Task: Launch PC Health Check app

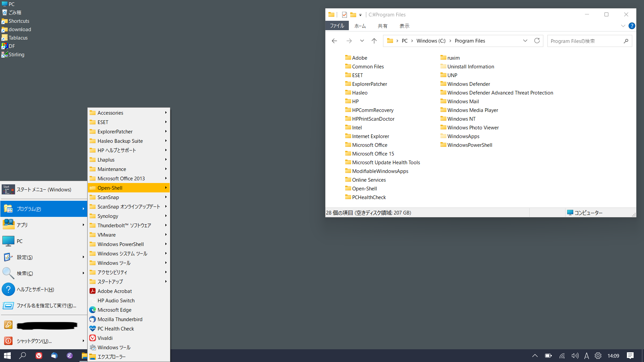Action: (115, 328)
